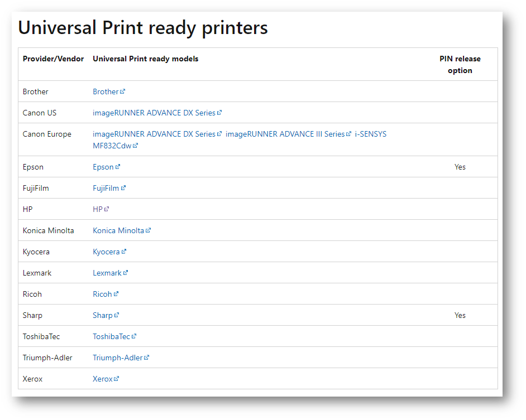
Task: Select the 'Lexmark' vendor name cell
Action: click(37, 273)
